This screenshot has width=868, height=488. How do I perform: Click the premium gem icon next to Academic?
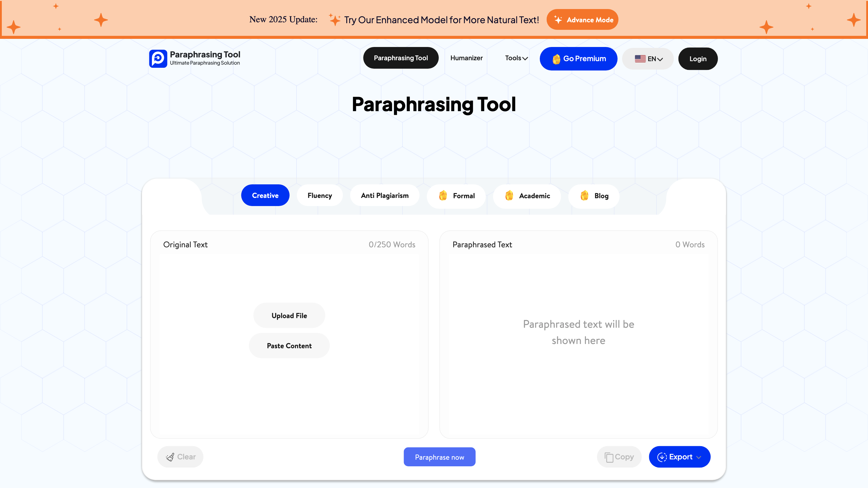509,196
